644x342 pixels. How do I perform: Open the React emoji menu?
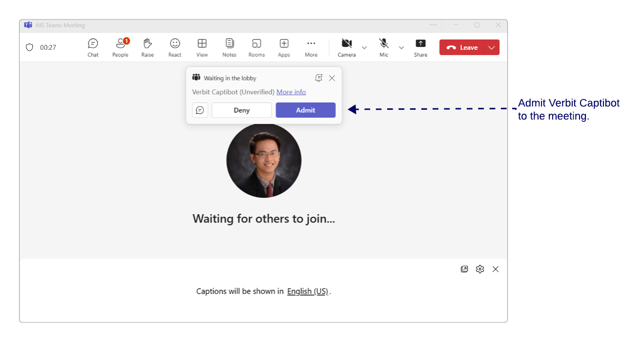(x=175, y=47)
